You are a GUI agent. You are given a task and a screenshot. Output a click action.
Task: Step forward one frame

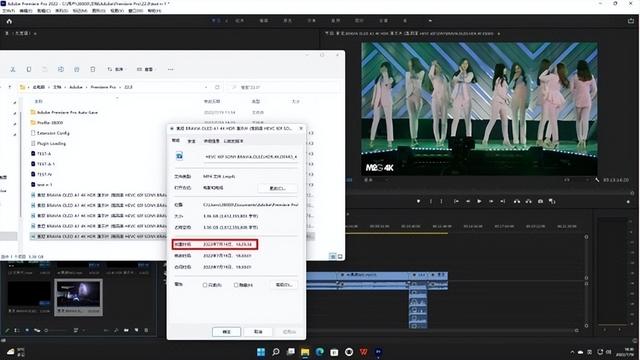[491, 201]
